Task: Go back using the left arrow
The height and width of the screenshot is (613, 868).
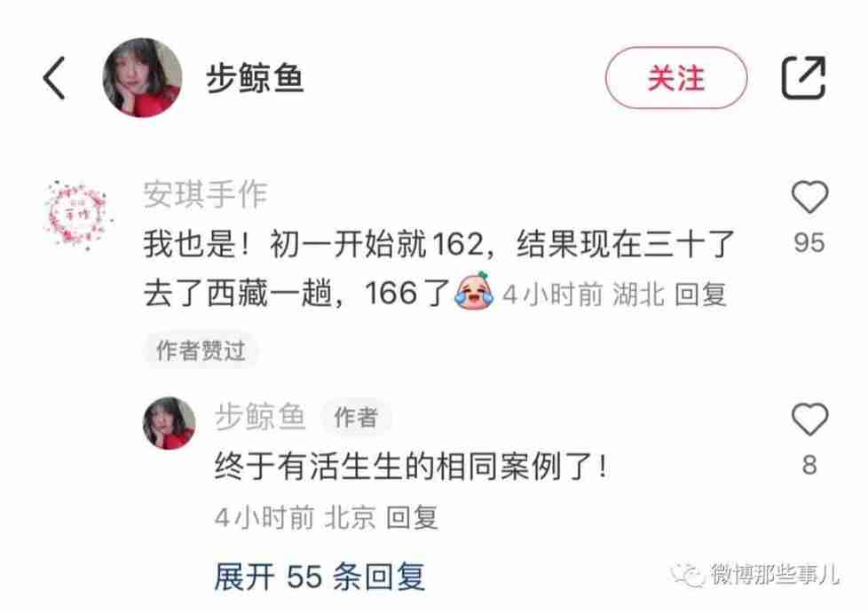Action: [x=54, y=78]
